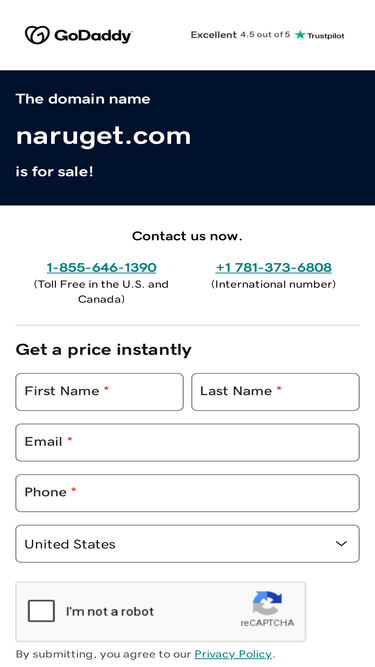Open the United States country dropdown
The width and height of the screenshot is (375, 667).
(x=188, y=544)
